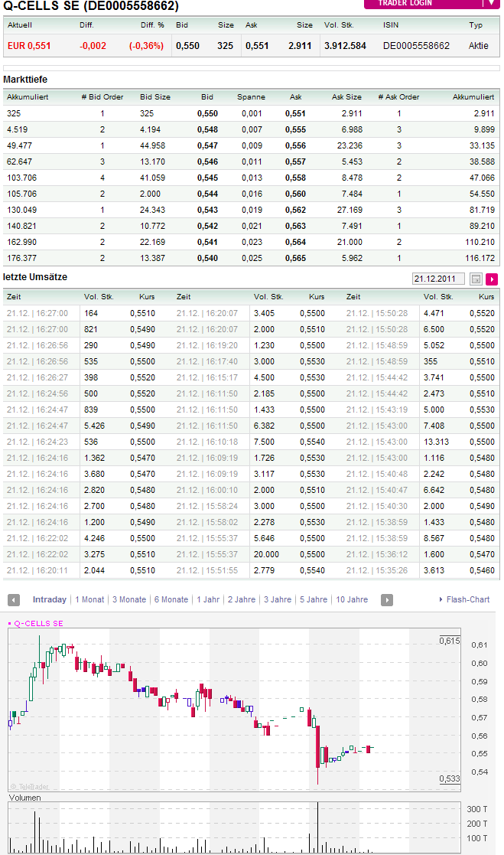
Task: Click the letzte Umsätze heading
Action: [35, 277]
